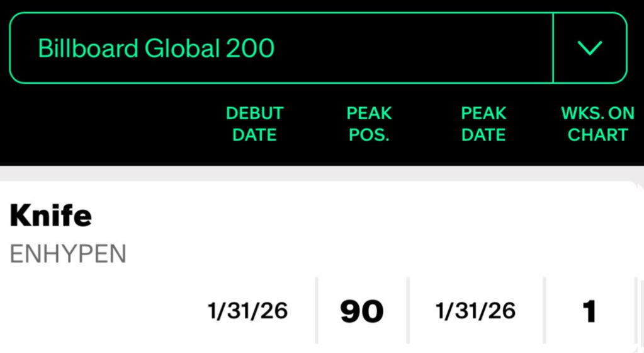Viewport: 644px width, 353px height.
Task: Click the peak position number 90
Action: point(362,311)
